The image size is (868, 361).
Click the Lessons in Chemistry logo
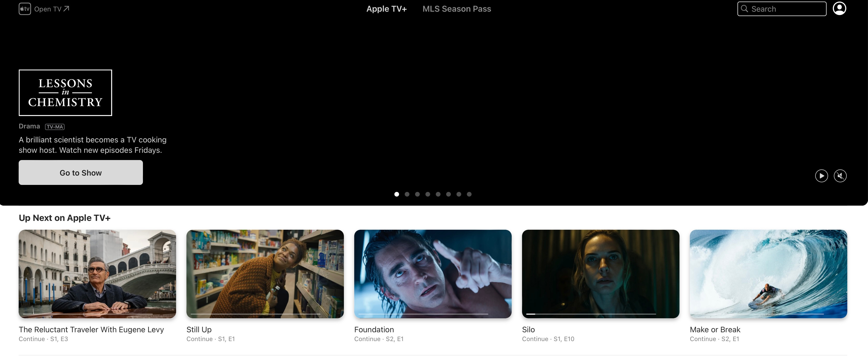point(65,93)
